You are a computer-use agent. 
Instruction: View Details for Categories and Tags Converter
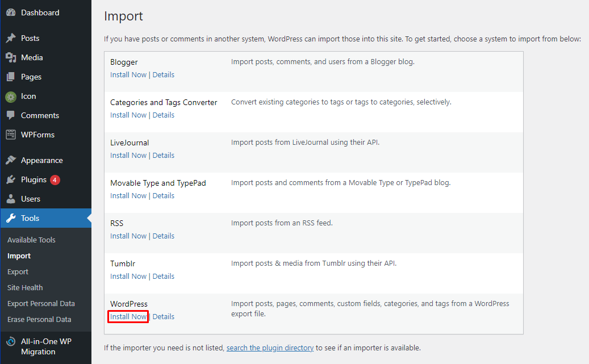(164, 115)
